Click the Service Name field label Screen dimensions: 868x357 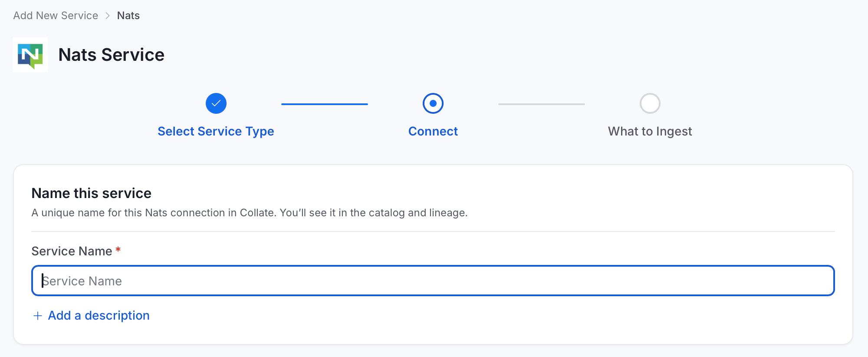(72, 251)
